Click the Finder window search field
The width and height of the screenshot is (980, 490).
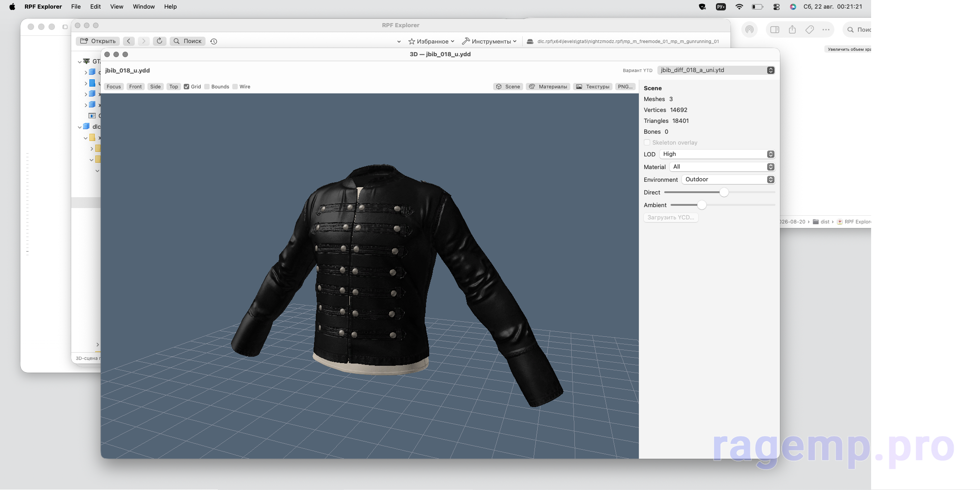point(857,29)
